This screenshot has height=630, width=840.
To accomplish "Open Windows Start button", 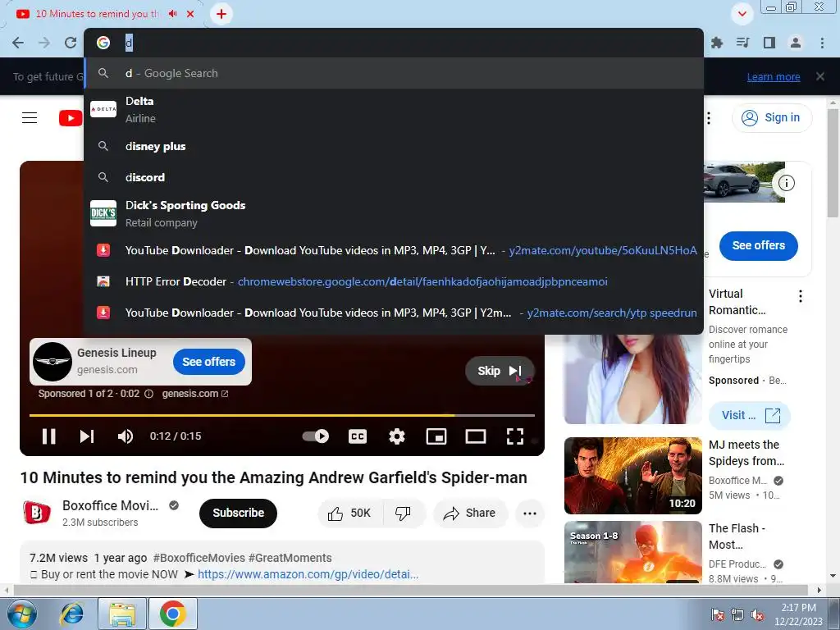I will point(21,614).
